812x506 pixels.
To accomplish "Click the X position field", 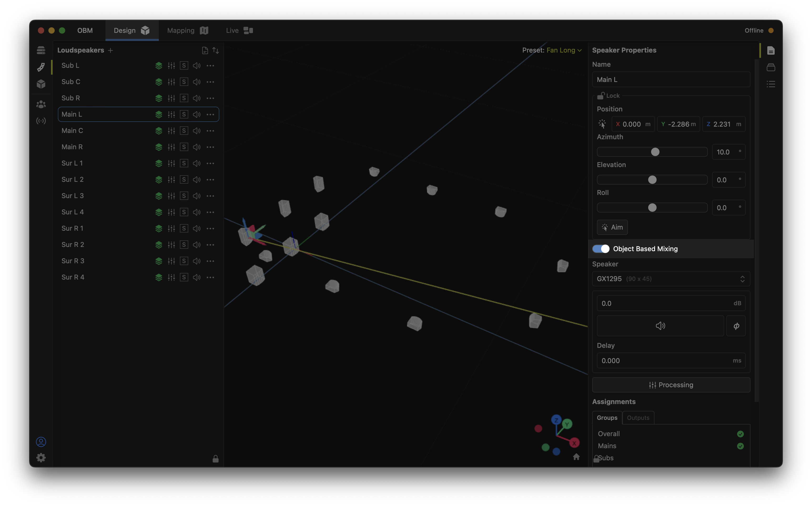I will 633,124.
